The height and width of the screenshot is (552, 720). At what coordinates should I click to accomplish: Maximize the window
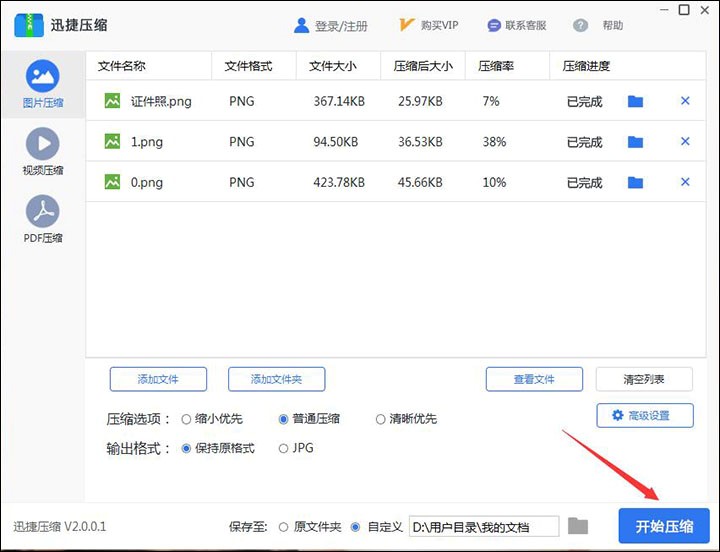click(x=684, y=10)
